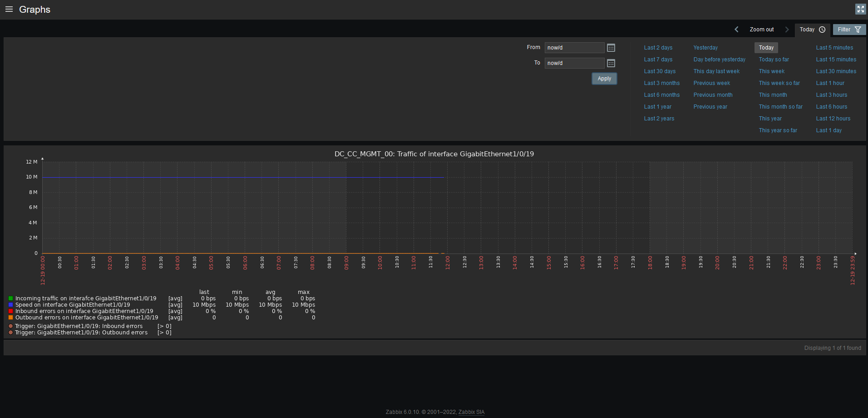
Task: Click the Filter funnel tab
Action: pyautogui.click(x=849, y=30)
